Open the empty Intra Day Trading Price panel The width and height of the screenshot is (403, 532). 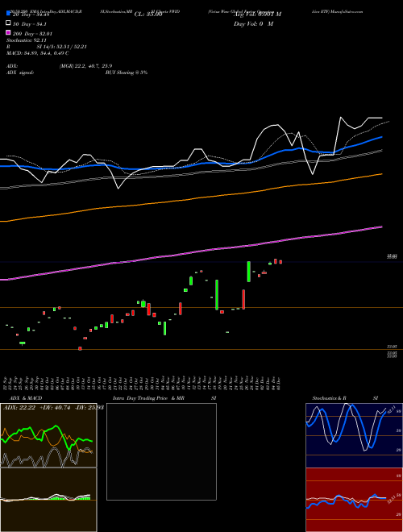[x=161, y=451]
